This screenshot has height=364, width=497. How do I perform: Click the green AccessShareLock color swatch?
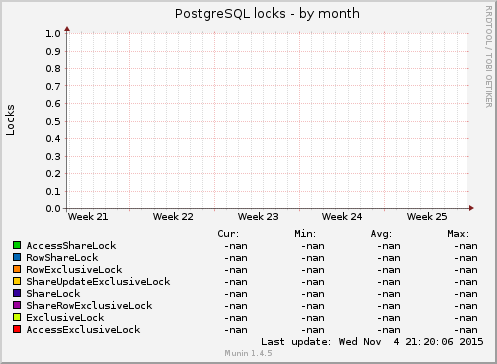click(17, 245)
